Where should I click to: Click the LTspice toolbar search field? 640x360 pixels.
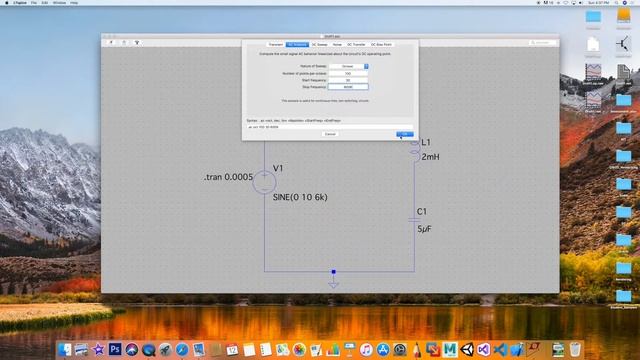[542, 42]
